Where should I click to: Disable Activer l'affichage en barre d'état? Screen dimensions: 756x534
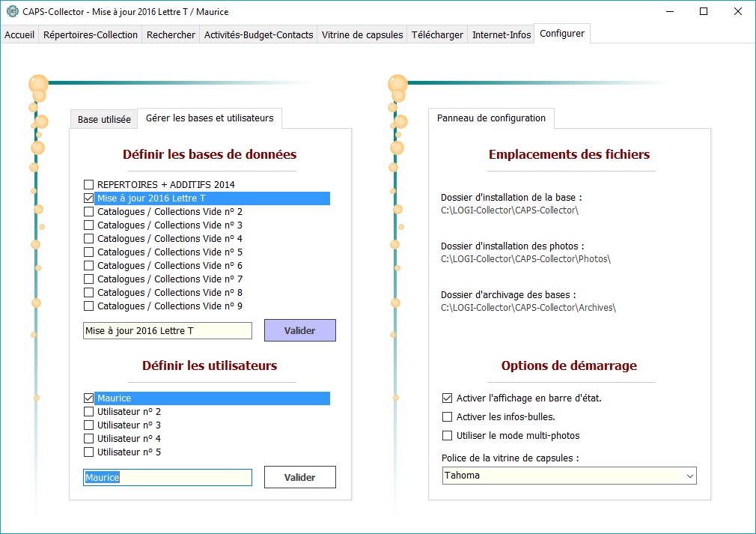tap(448, 398)
